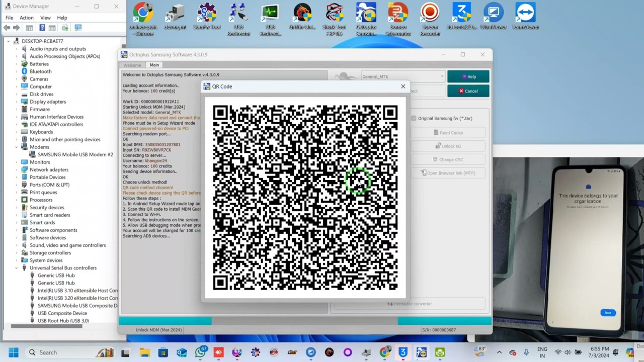
Task: Open the Help menu in Device Manager
Action: pyautogui.click(x=62, y=18)
